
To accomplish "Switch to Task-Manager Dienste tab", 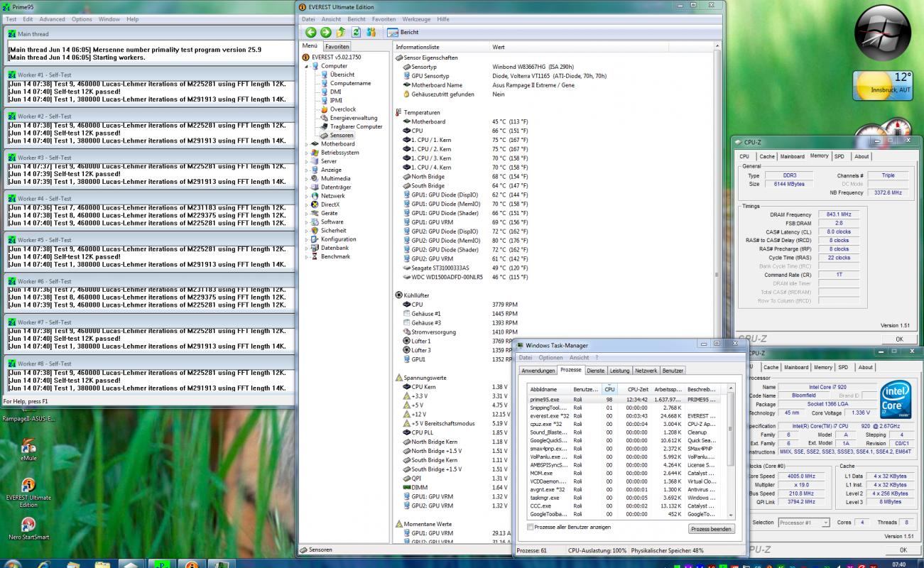I will (596, 371).
